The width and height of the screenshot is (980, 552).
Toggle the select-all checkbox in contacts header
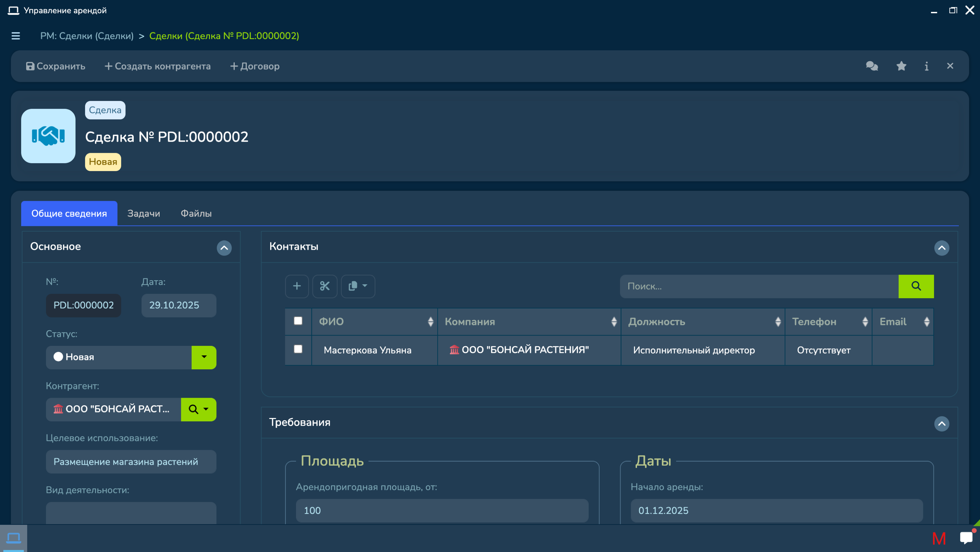click(298, 321)
